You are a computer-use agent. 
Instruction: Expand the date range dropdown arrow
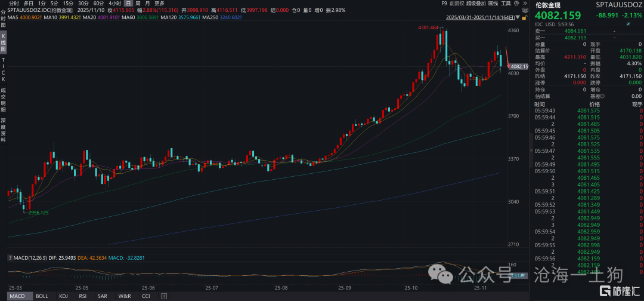(x=518, y=18)
